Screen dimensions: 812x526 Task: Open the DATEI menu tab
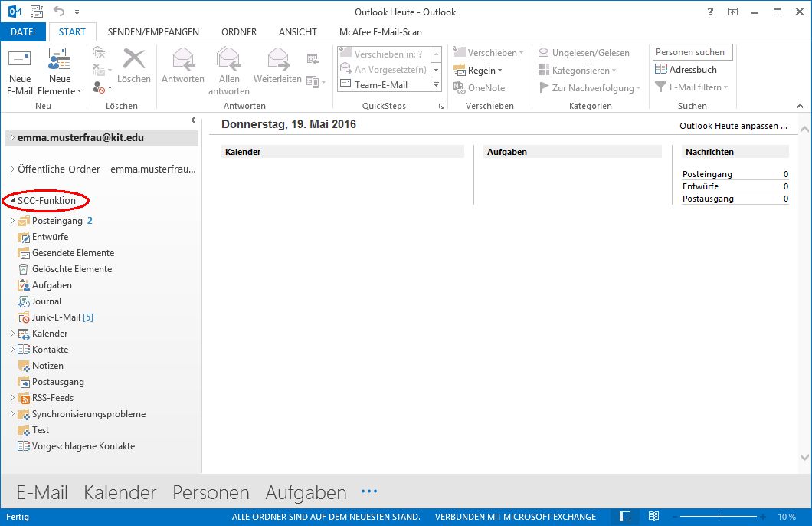(x=23, y=32)
